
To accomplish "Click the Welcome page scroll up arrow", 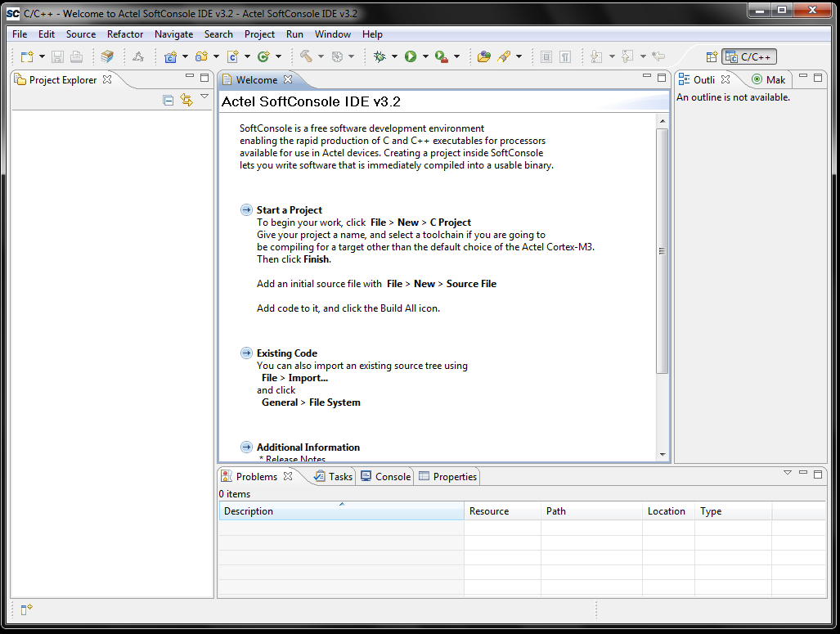I will tap(663, 121).
